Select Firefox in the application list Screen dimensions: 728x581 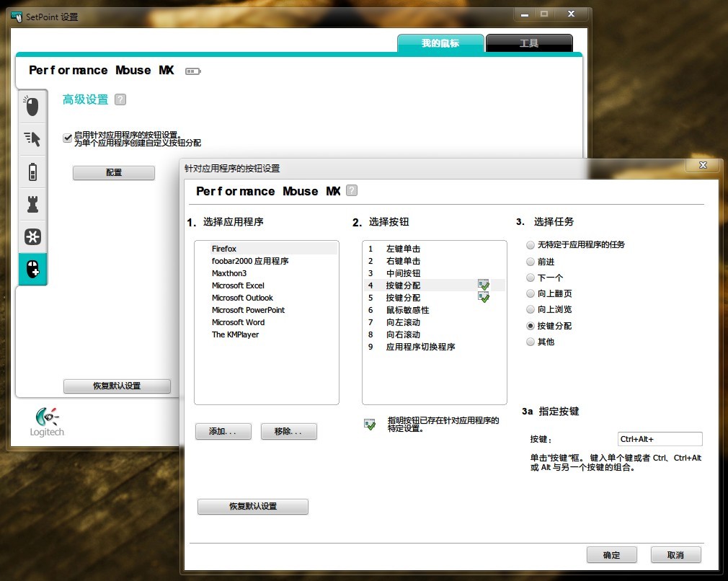coord(267,249)
